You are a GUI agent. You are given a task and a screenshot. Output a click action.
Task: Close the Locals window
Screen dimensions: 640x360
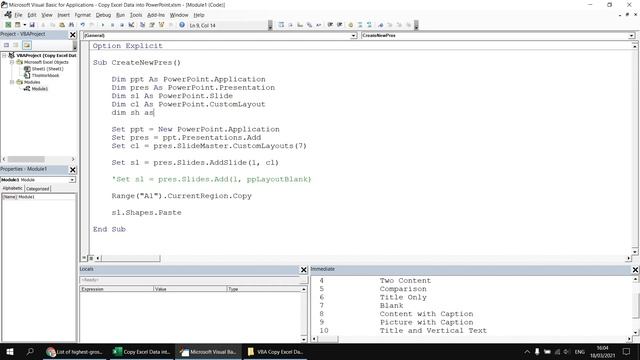303,269
